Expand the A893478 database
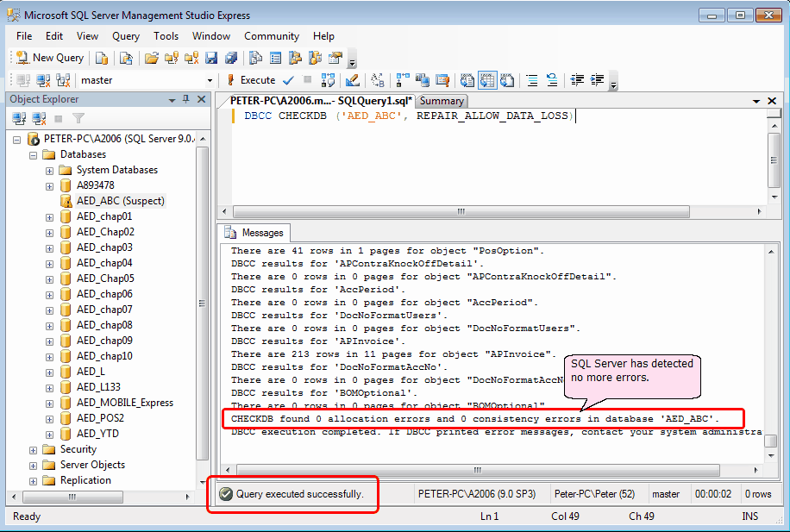Image resolution: width=790 pixels, height=532 pixels. click(49, 186)
